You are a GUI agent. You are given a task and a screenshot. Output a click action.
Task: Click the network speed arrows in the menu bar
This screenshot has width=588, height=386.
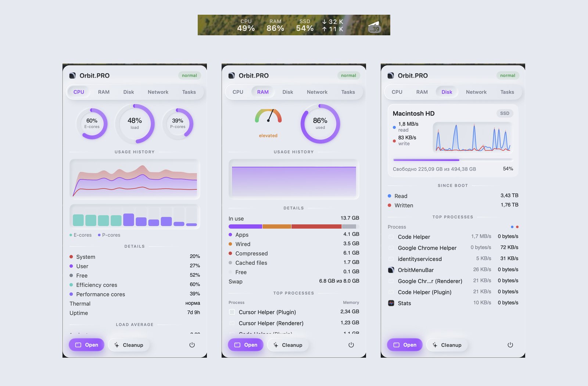(x=333, y=25)
